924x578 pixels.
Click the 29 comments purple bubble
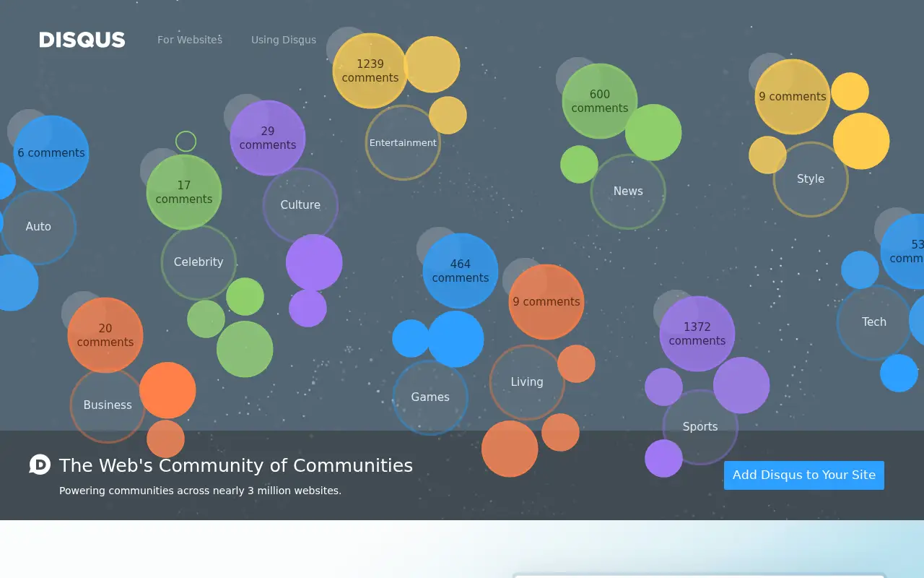pos(268,138)
